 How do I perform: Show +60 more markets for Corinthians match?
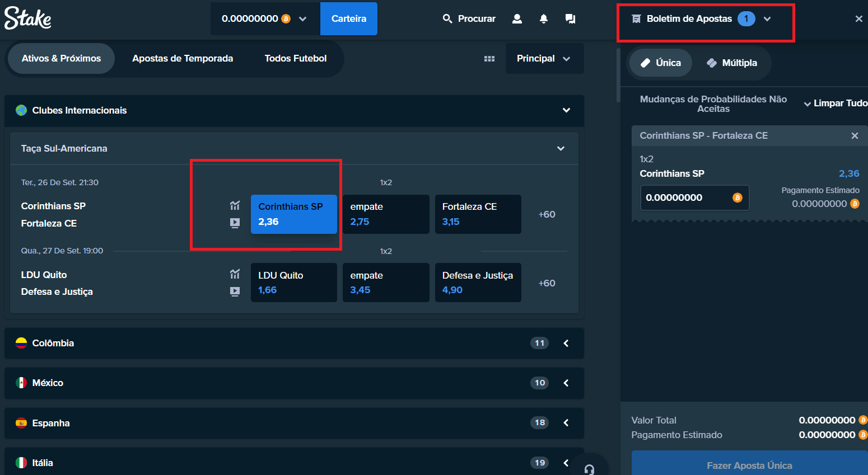tap(547, 214)
